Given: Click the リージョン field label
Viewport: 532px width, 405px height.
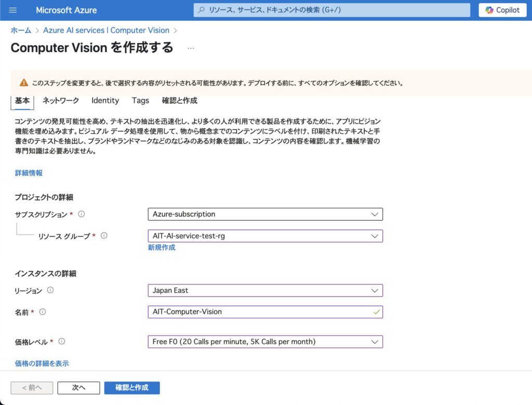Looking at the screenshot, I should coord(29,291).
